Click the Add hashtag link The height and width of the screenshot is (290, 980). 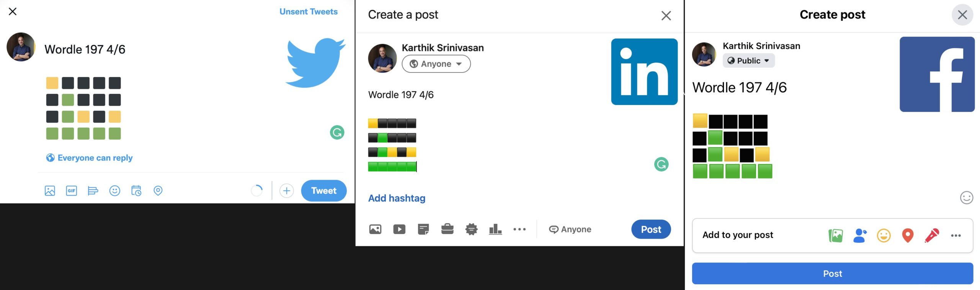click(397, 198)
